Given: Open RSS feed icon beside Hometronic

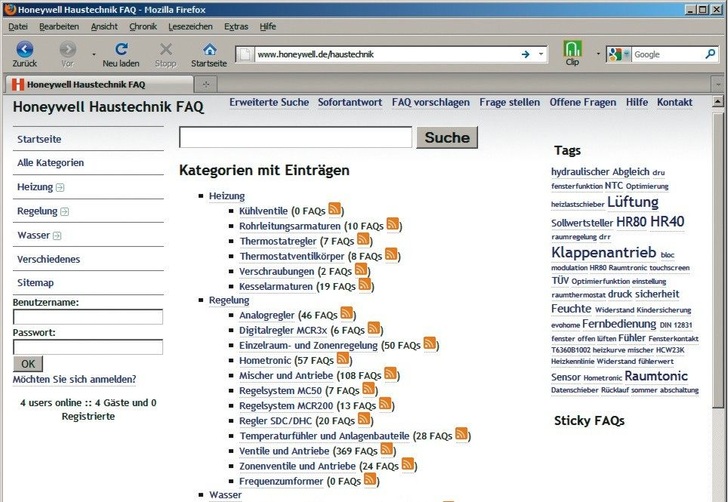Looking at the screenshot, I should coord(342,359).
